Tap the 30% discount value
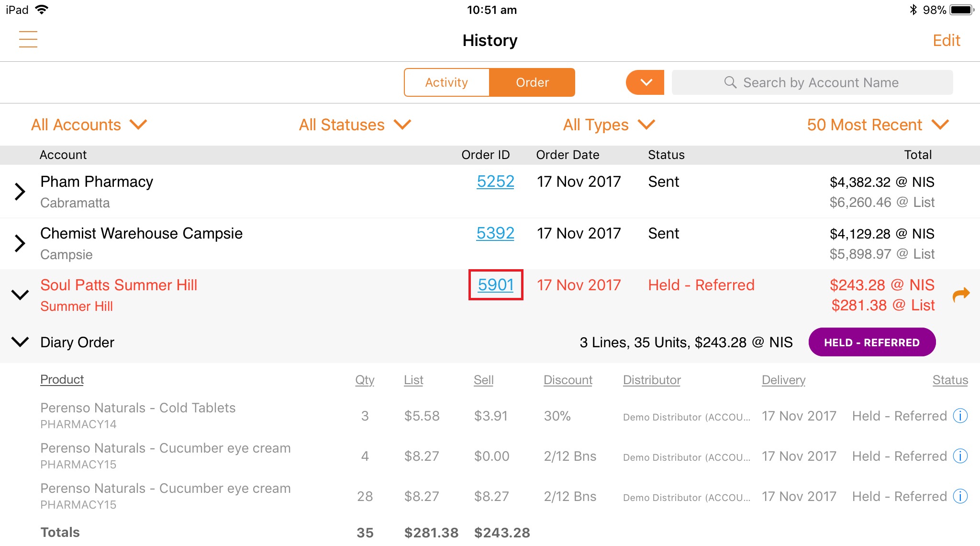This screenshot has height=546, width=980. (x=557, y=416)
